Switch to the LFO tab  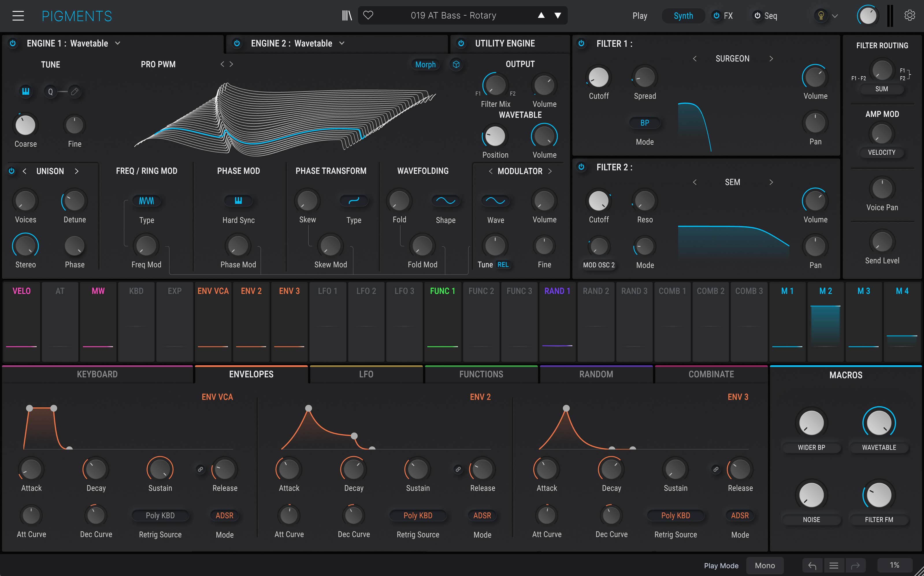[x=366, y=374]
